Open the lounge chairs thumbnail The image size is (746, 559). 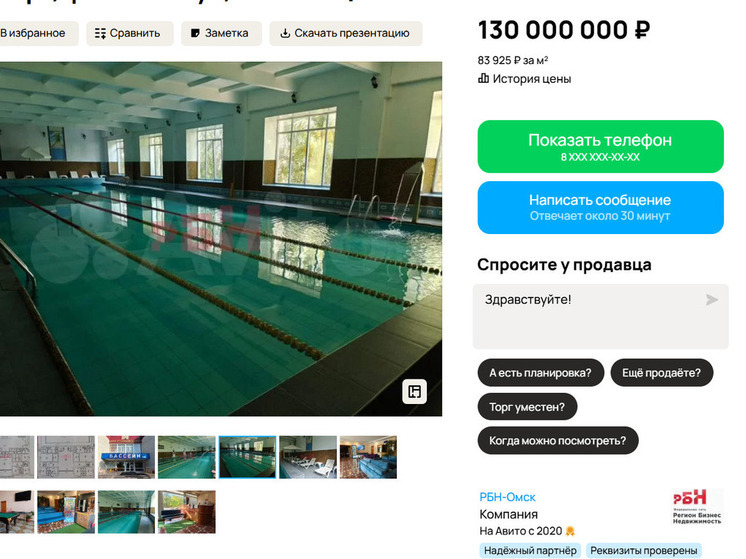click(x=308, y=457)
